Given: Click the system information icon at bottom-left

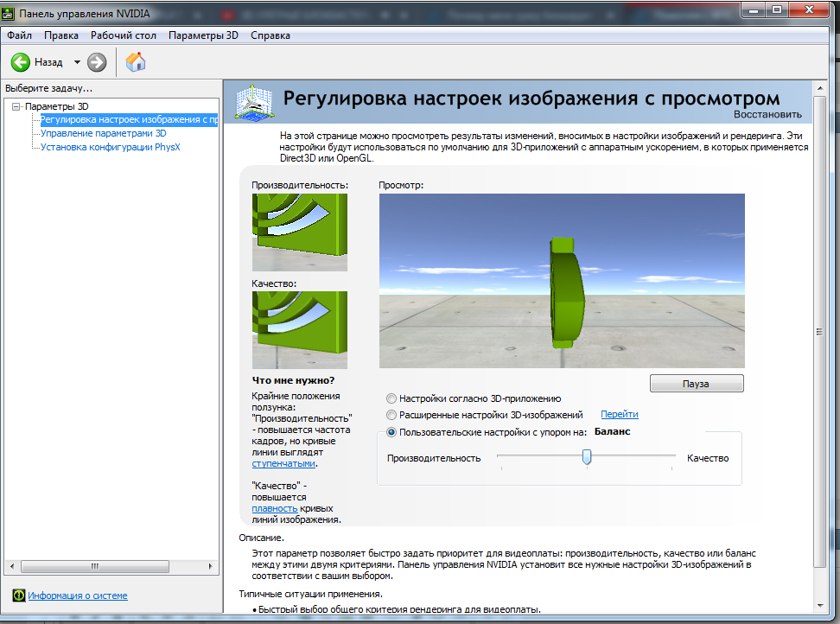Looking at the screenshot, I should coord(19,595).
